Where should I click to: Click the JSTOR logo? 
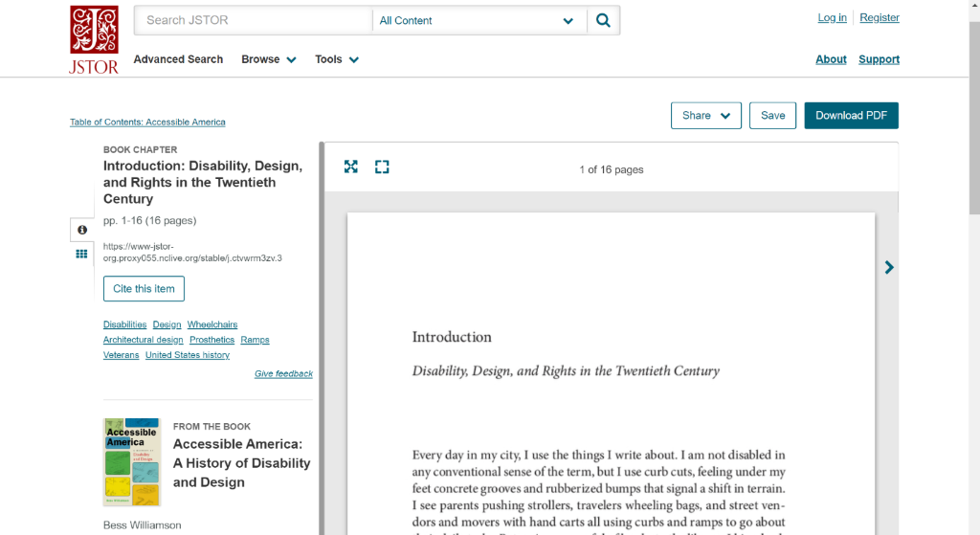(x=94, y=39)
